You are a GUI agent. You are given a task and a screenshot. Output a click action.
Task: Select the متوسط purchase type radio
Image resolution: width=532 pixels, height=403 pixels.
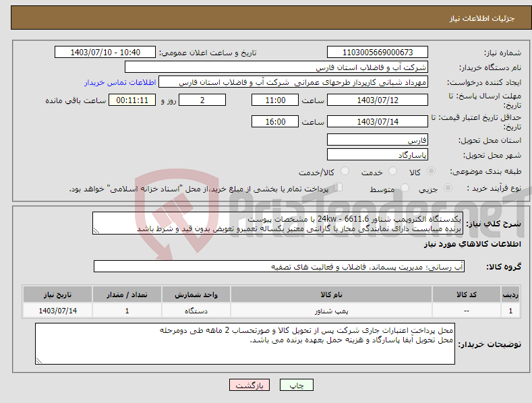tap(405, 187)
